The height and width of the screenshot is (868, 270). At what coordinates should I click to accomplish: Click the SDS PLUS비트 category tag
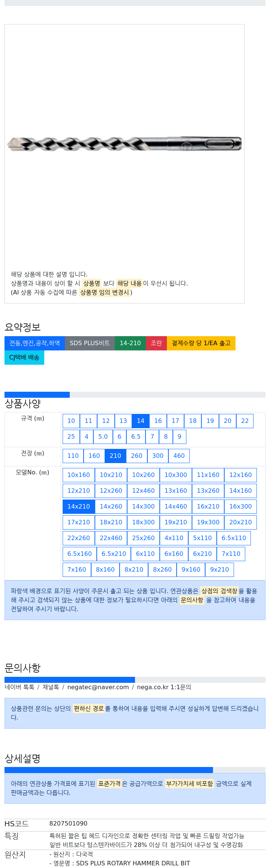90,343
